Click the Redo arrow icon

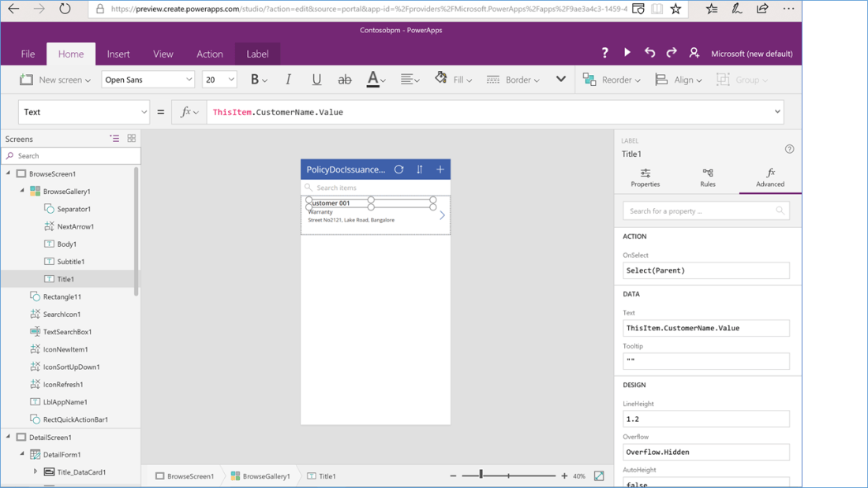(x=672, y=53)
